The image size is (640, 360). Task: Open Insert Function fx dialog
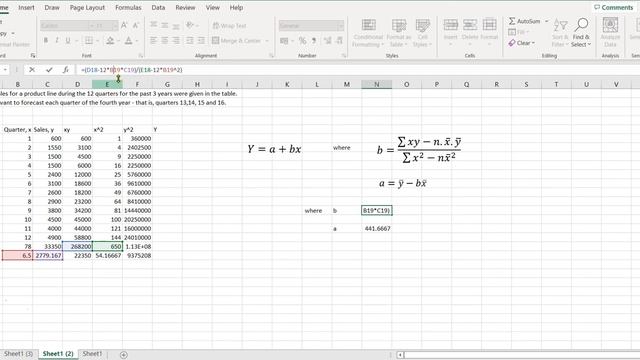point(66,70)
